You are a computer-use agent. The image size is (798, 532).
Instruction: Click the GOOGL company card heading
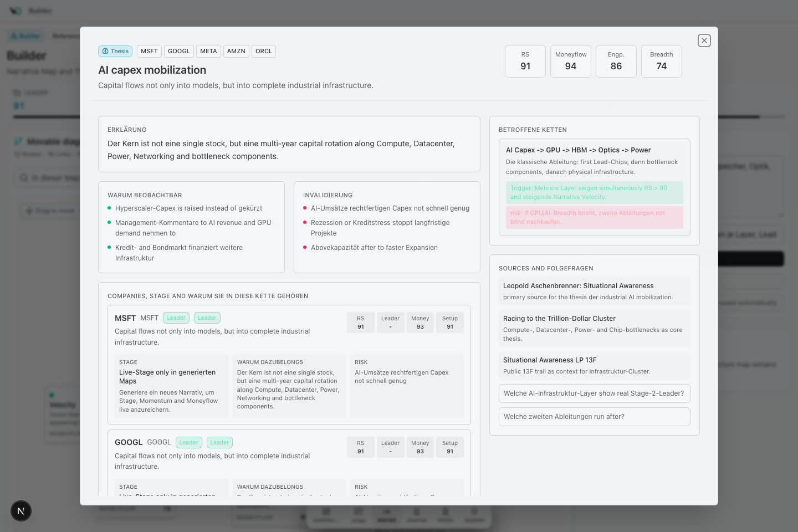pos(129,442)
